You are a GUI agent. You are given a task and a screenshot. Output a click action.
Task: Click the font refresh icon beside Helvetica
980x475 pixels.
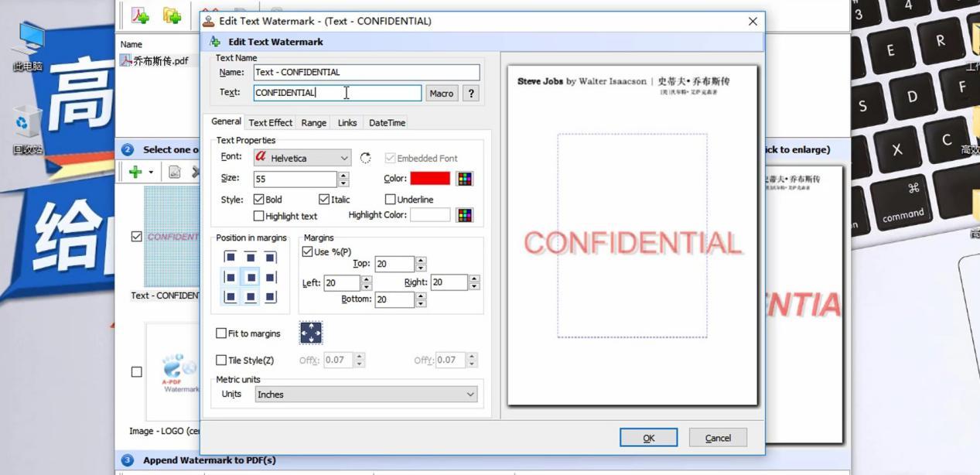pyautogui.click(x=365, y=158)
